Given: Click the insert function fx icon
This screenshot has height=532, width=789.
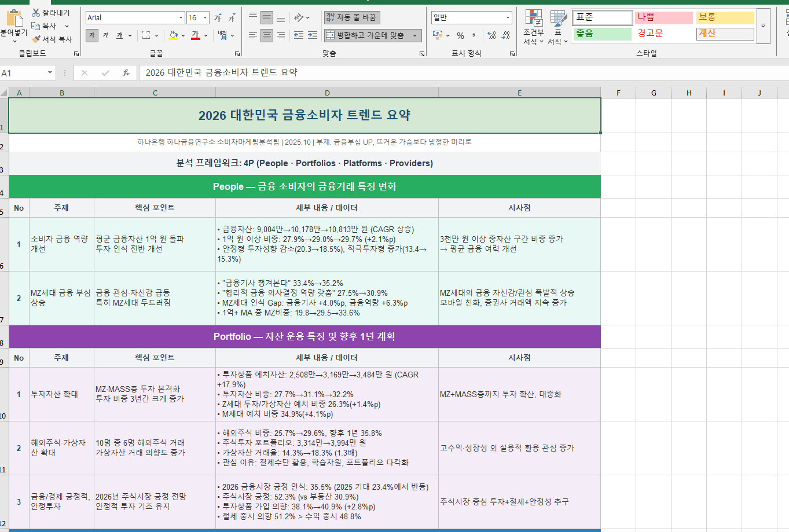Looking at the screenshot, I should click(x=126, y=73).
